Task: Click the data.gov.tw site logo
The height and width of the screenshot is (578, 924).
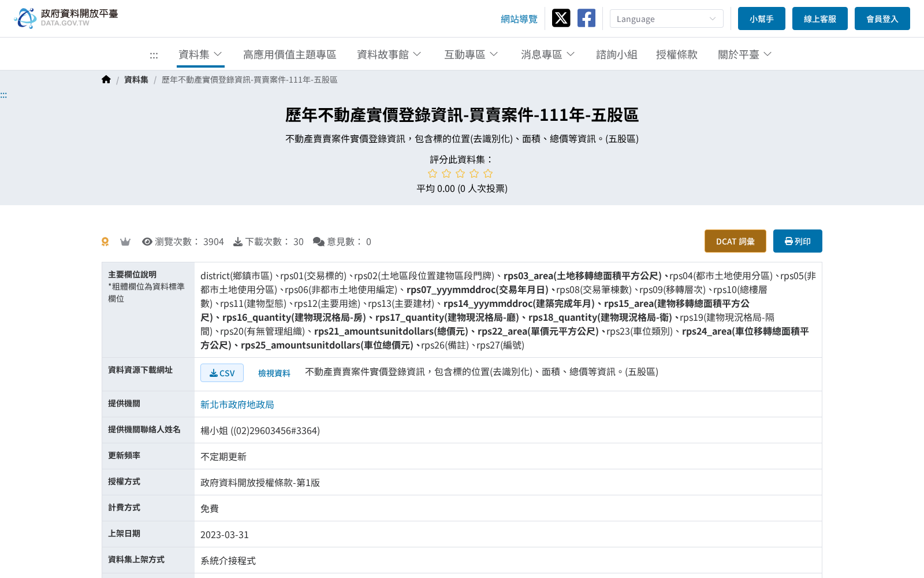Action: pos(66,18)
